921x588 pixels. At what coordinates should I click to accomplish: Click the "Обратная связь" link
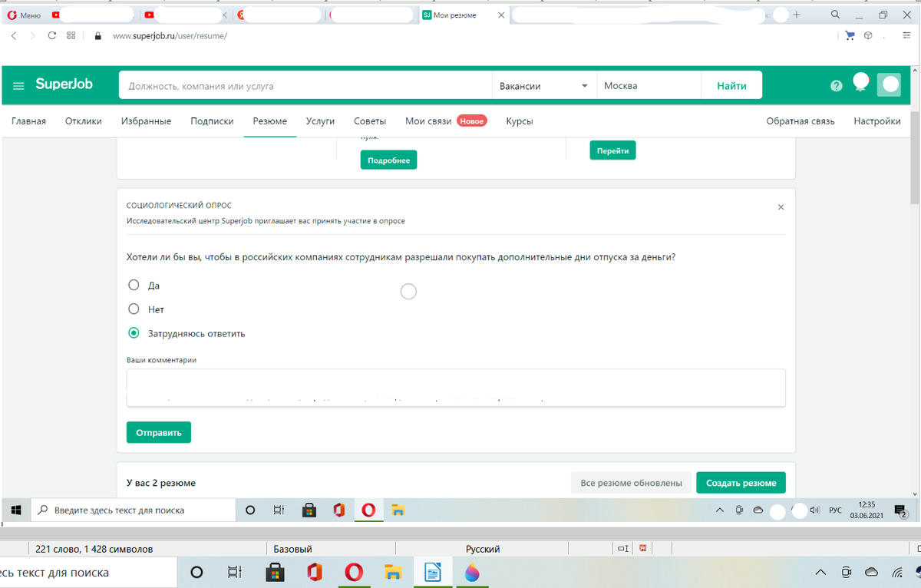click(801, 121)
